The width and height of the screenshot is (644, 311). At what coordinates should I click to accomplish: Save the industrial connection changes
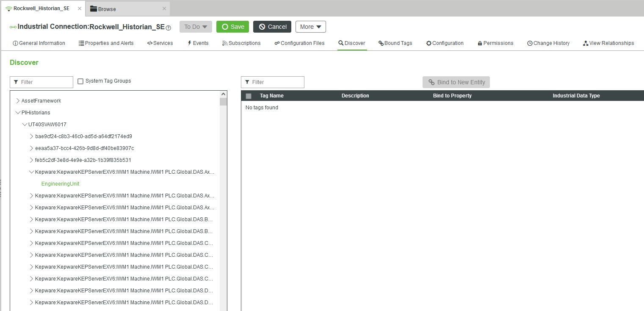click(x=232, y=26)
